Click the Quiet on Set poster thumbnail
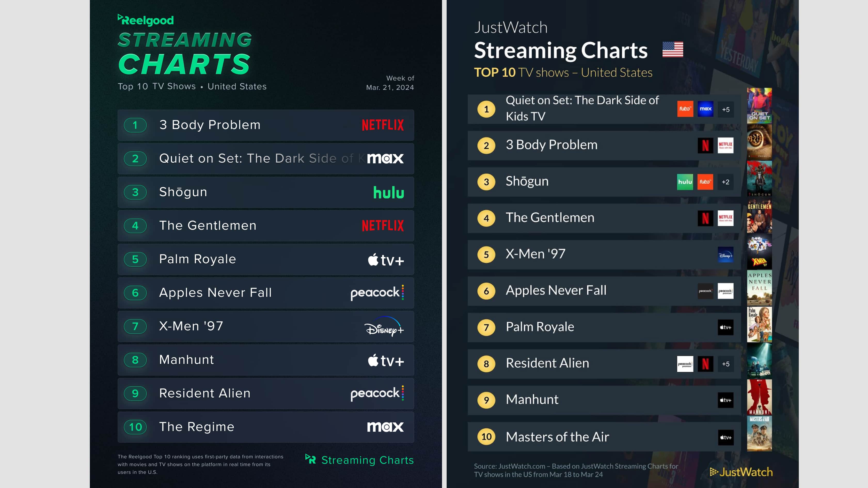868x488 pixels. tap(759, 106)
